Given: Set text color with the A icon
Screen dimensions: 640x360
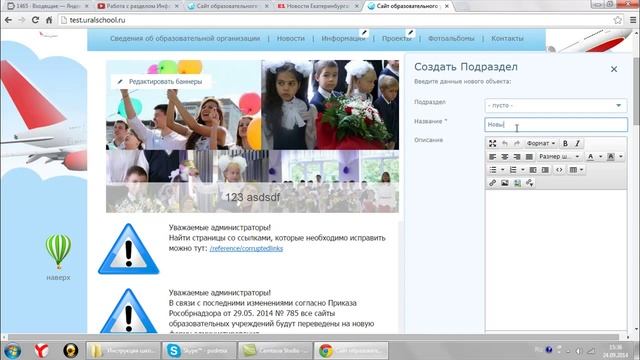Looking at the screenshot, I should [591, 157].
